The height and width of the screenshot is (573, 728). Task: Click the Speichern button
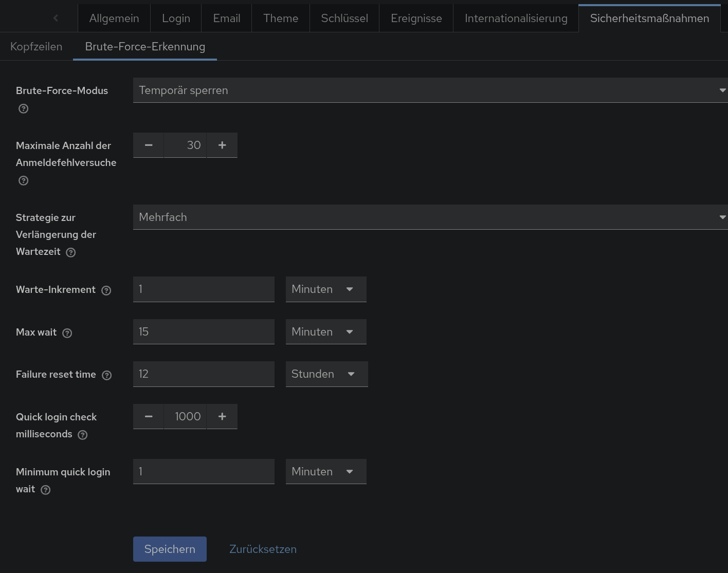[x=170, y=549]
